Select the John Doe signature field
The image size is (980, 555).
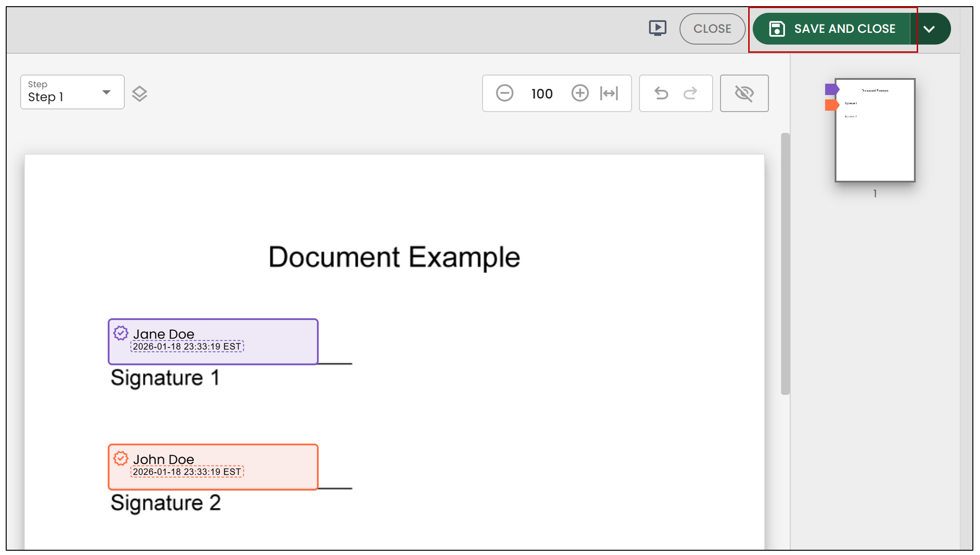[x=213, y=467]
